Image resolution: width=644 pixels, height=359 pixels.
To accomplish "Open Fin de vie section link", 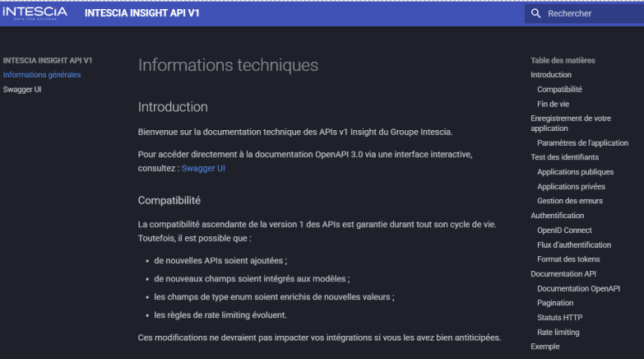I will pyautogui.click(x=553, y=105).
